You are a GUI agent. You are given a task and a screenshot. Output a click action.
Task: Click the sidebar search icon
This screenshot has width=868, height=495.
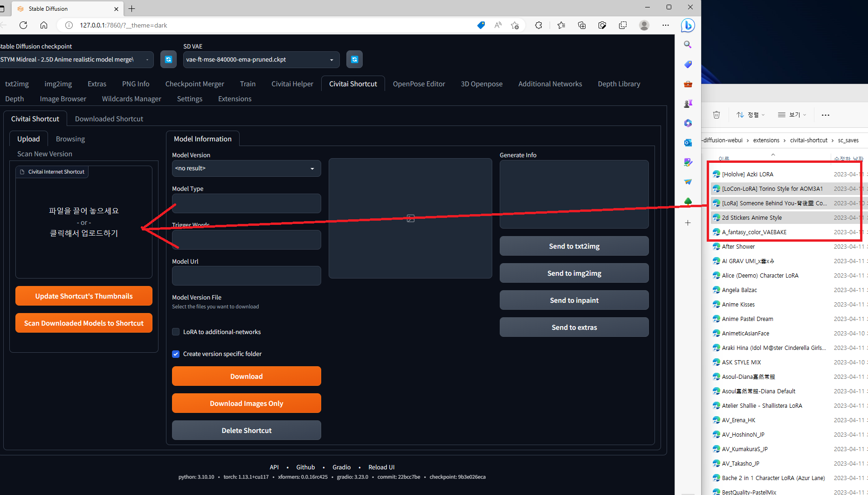pos(688,45)
